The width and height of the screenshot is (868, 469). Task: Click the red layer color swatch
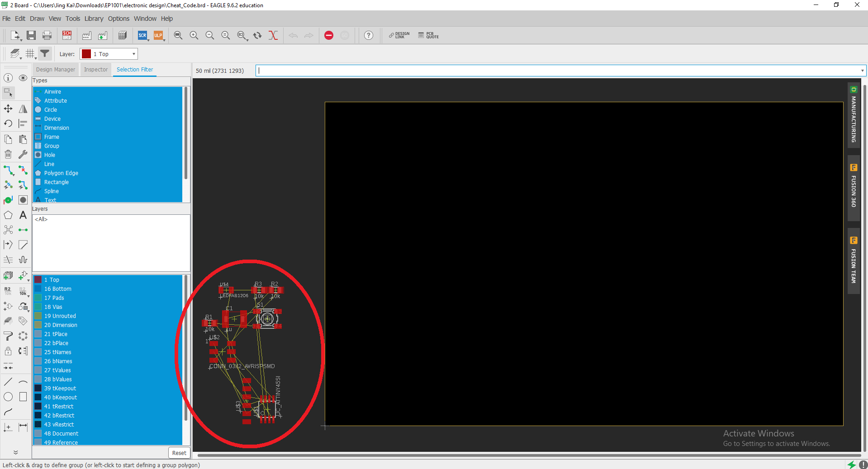tap(86, 54)
